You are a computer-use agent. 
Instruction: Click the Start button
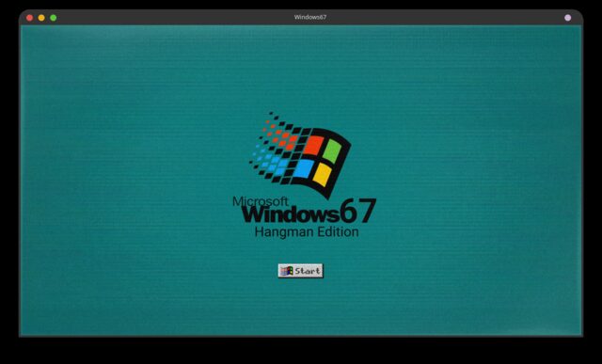(301, 271)
